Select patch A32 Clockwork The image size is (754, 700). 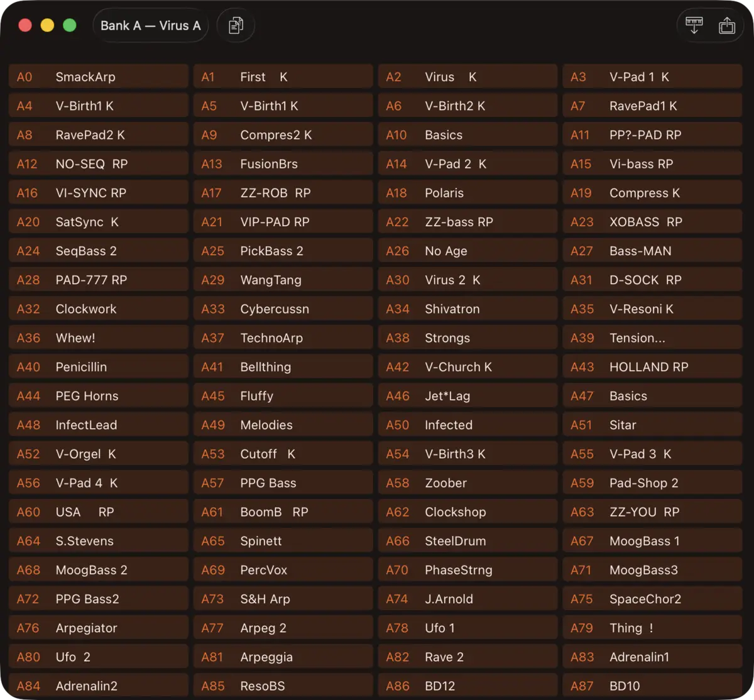click(99, 309)
